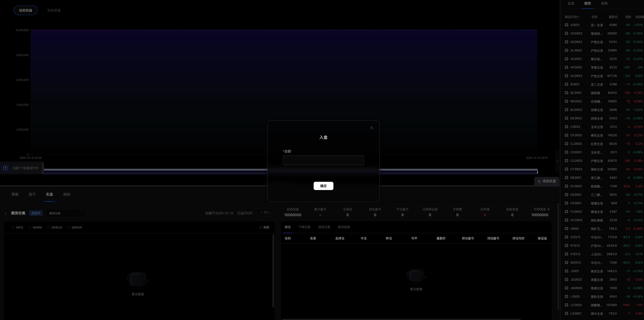The height and width of the screenshot is (320, 644).
Task: Click the bookmark icon for BC2601
Action: (x=566, y=93)
